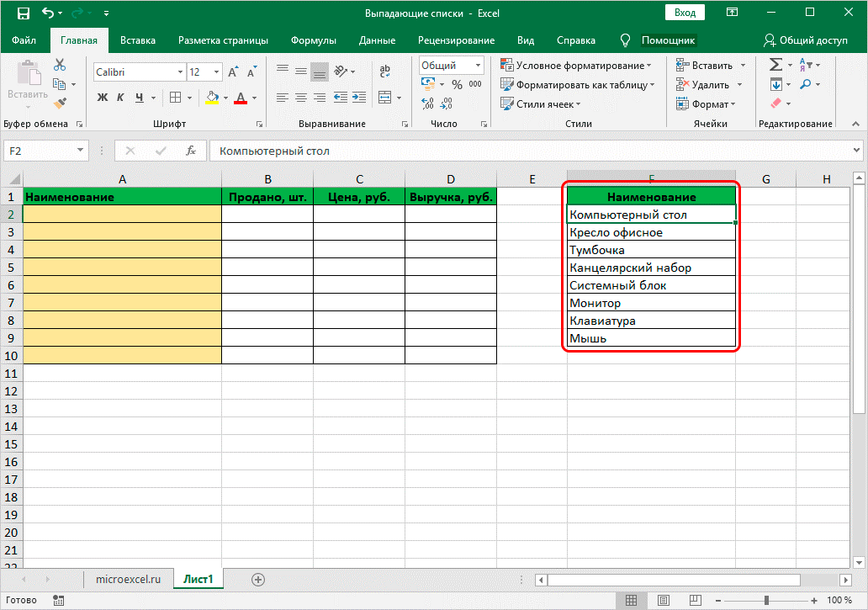Open the Name Box dropdown arrow

tap(81, 151)
